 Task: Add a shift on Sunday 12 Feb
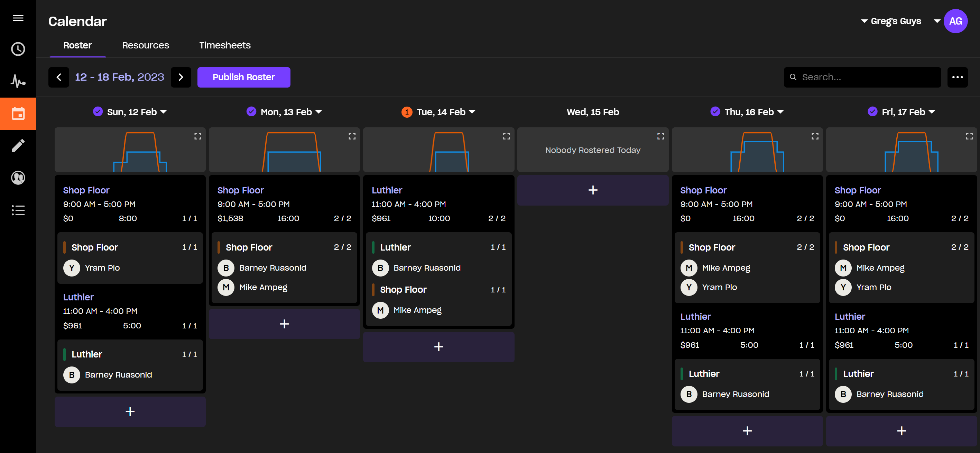130,411
